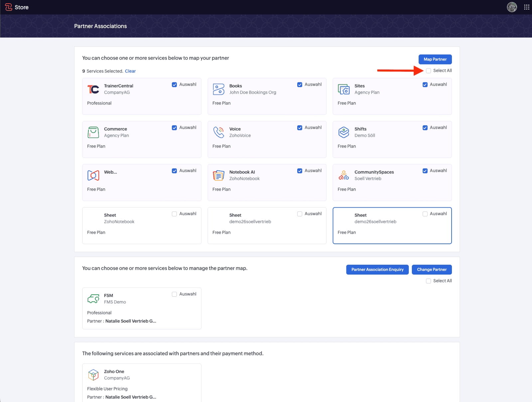This screenshot has height=402, width=532.
Task: Clear the selected services
Action: 130,71
